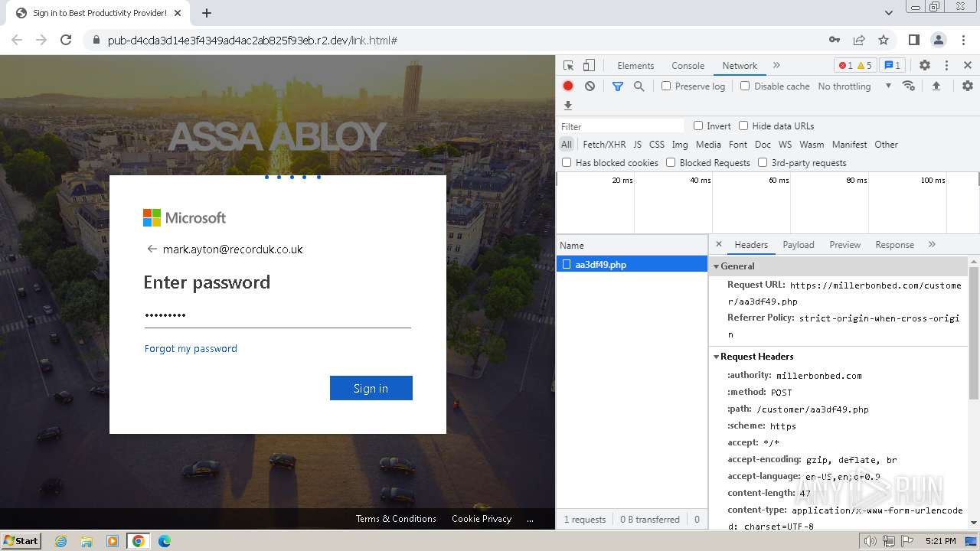Image resolution: width=980 pixels, height=551 pixels.
Task: Enable Disable cache checkbox
Action: tap(745, 86)
